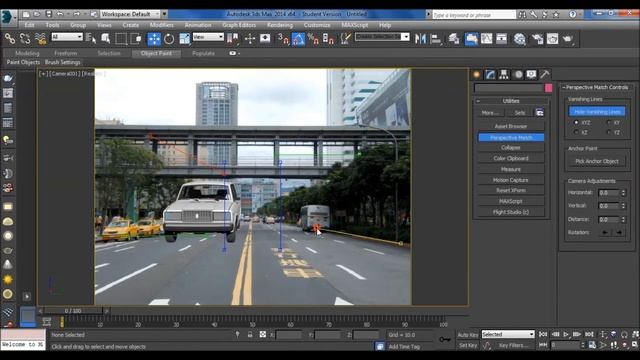Open the Motion command panel tab
Image resolution: width=640 pixels, height=360 pixels.
(518, 75)
